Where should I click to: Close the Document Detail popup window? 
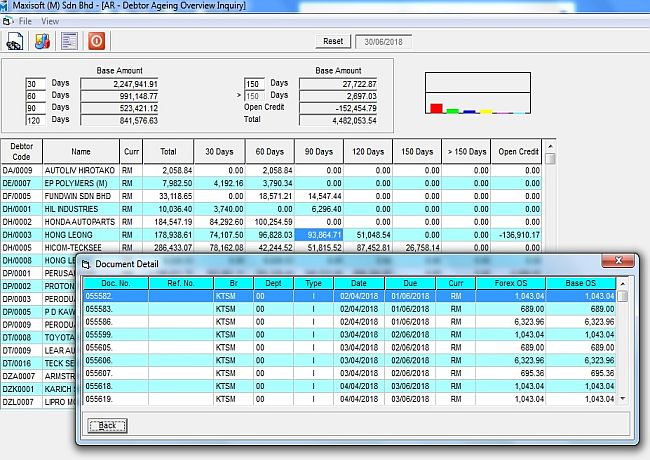[x=621, y=262]
